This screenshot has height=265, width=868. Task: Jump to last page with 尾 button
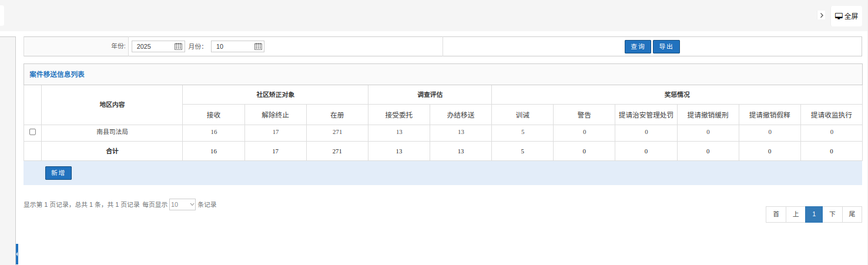852,214
